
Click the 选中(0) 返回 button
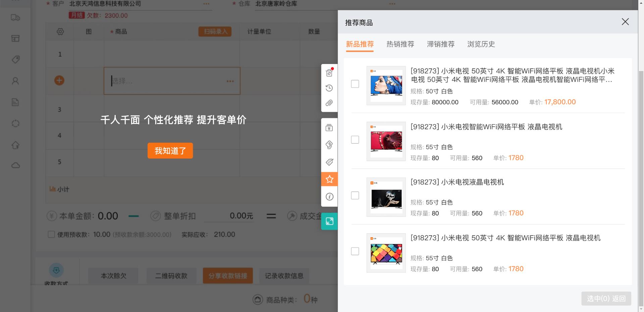(606, 299)
